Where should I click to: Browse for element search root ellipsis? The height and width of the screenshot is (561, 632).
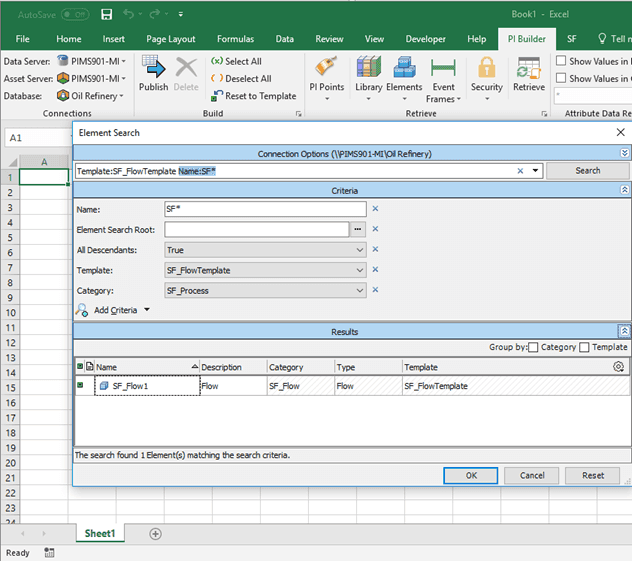[358, 229]
